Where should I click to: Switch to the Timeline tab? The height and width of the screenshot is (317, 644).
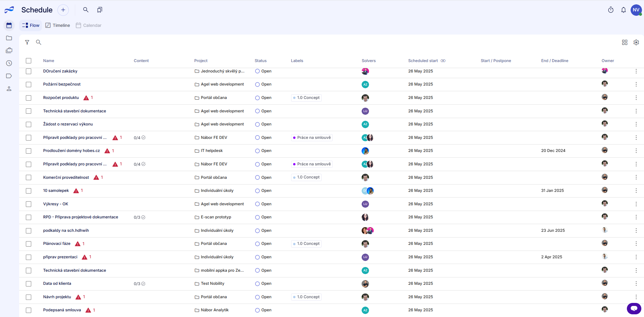click(x=58, y=25)
